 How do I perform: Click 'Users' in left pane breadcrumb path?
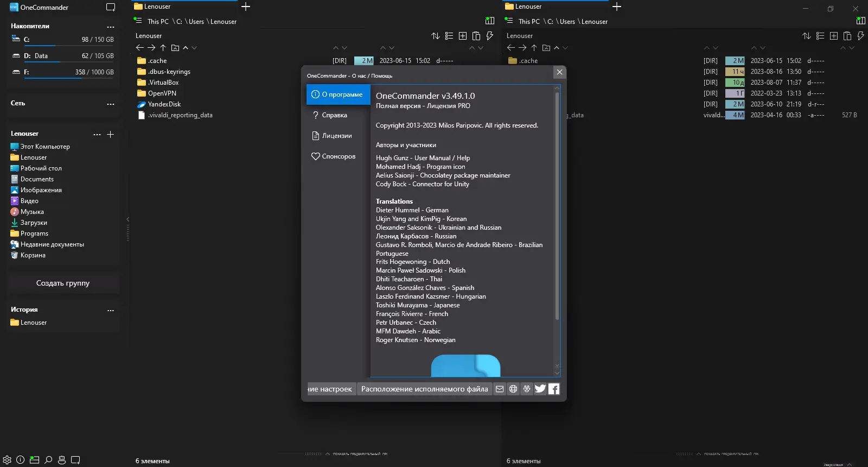point(196,22)
